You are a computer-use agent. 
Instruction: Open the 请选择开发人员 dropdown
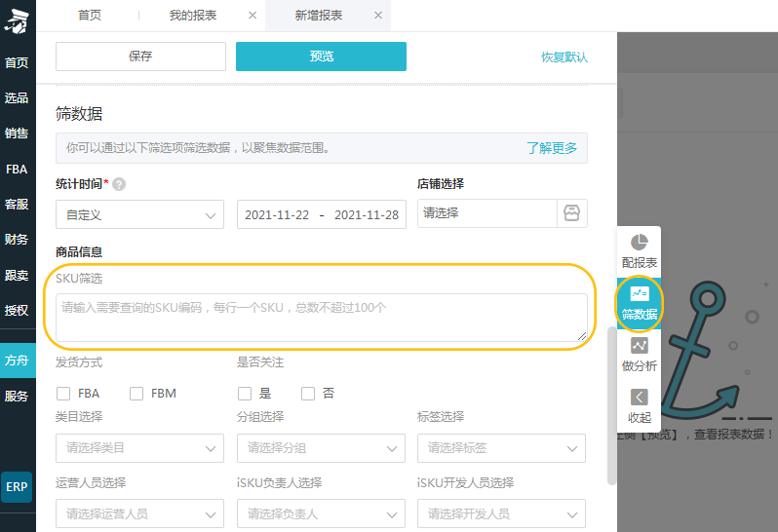502,513
